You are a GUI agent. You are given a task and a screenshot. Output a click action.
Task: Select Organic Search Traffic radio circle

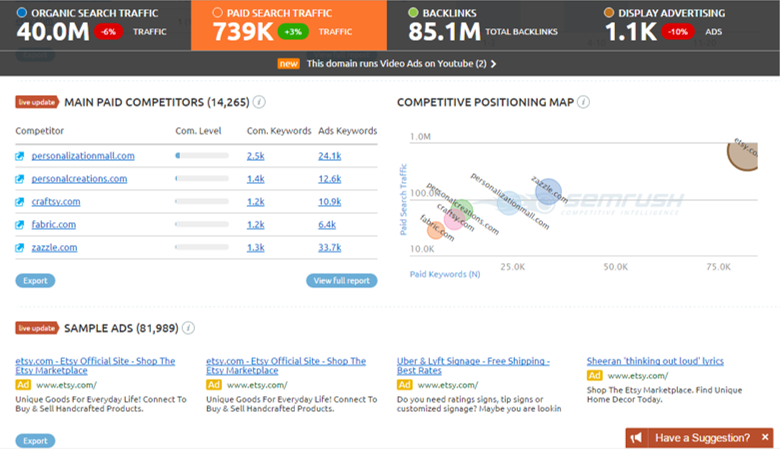coord(21,12)
